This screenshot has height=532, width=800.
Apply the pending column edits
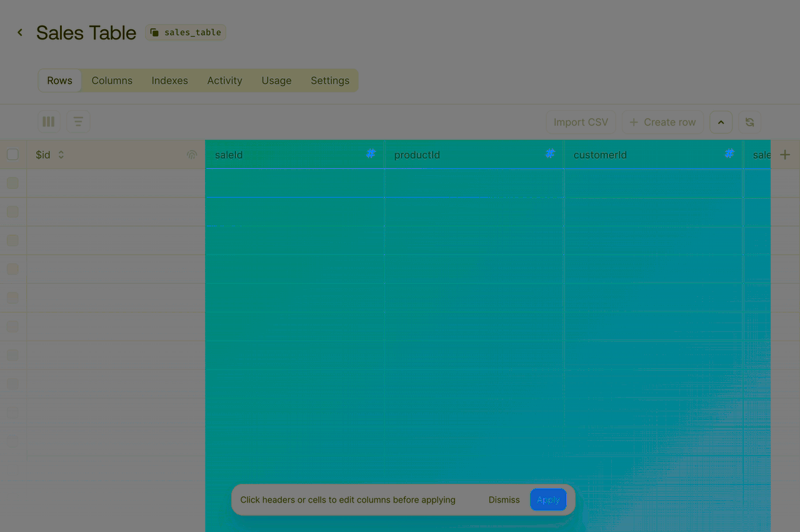pos(548,499)
